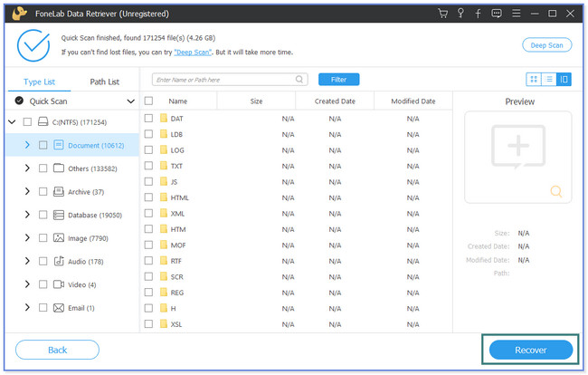Expand the Image category
Screen dimensions: 588x375
coord(27,238)
